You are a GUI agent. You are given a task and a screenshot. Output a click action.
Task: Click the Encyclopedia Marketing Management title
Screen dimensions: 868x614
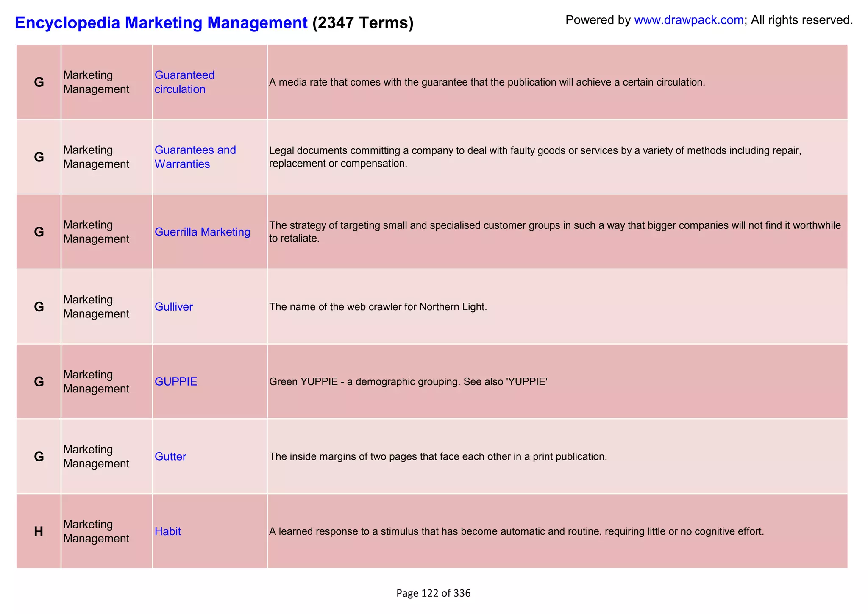pos(161,22)
